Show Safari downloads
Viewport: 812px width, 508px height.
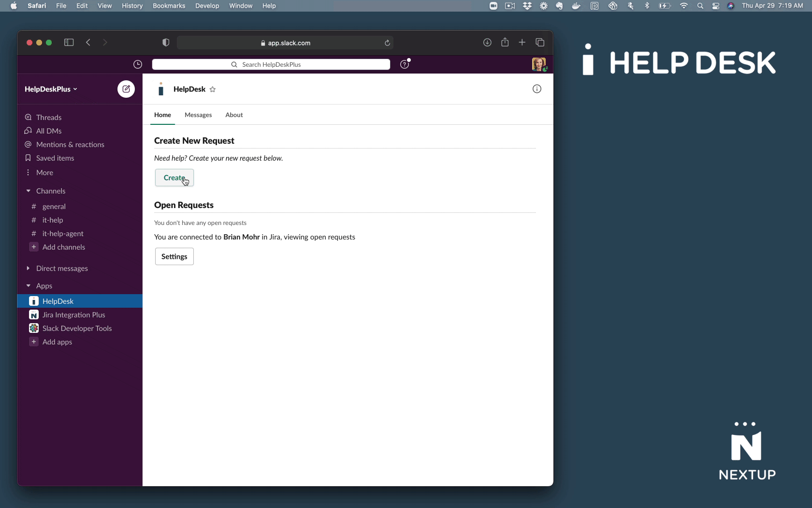[x=487, y=43]
